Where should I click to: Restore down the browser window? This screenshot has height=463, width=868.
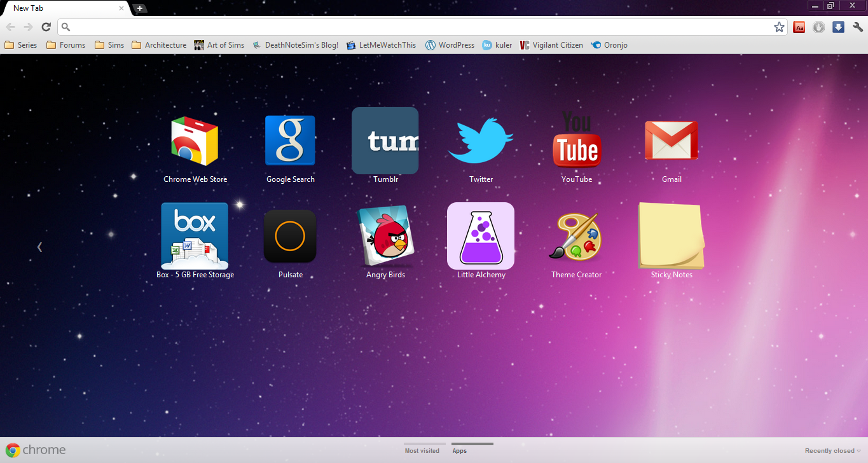coord(830,5)
